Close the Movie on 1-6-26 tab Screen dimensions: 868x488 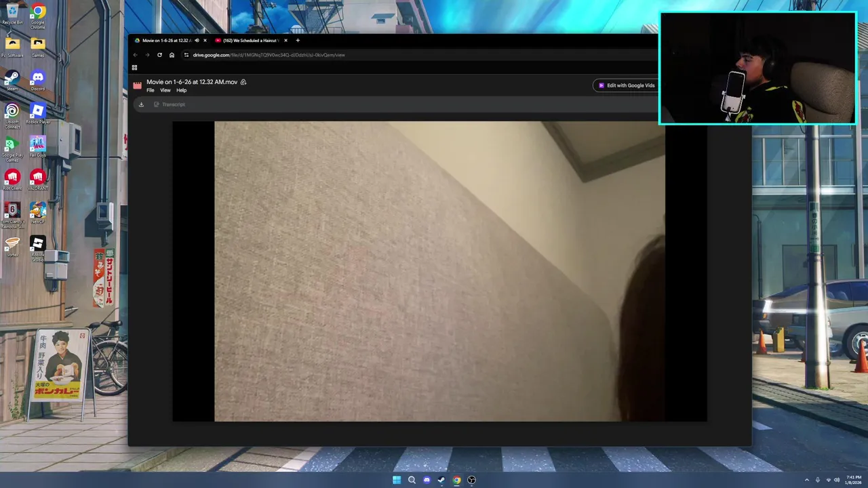(x=205, y=40)
